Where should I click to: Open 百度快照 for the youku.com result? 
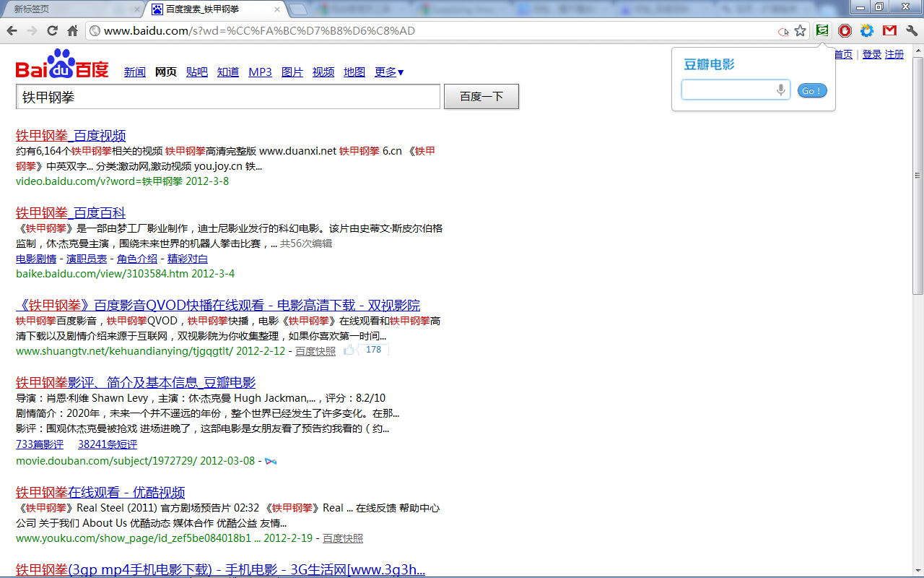(343, 538)
